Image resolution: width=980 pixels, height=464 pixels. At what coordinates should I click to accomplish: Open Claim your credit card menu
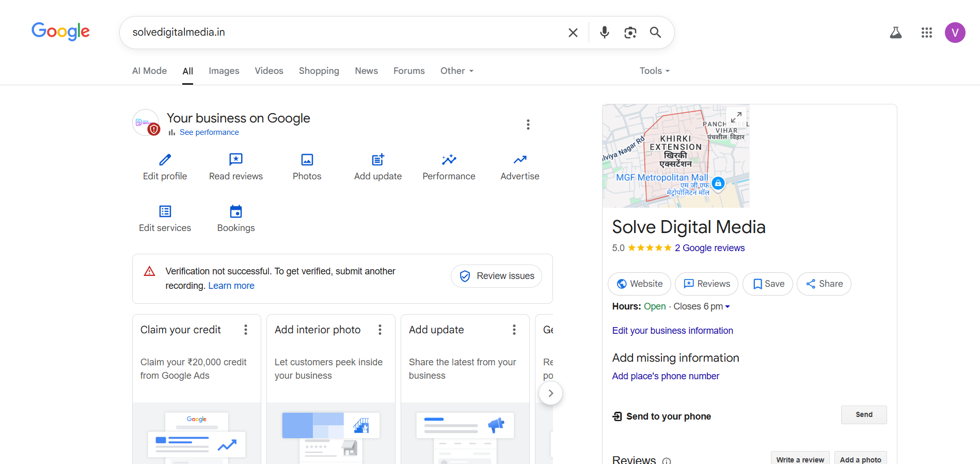click(x=246, y=330)
